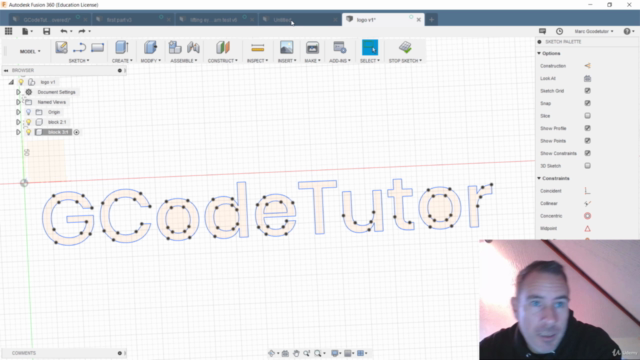Click the Make 3D print icon
640x360 pixels.
click(312, 47)
